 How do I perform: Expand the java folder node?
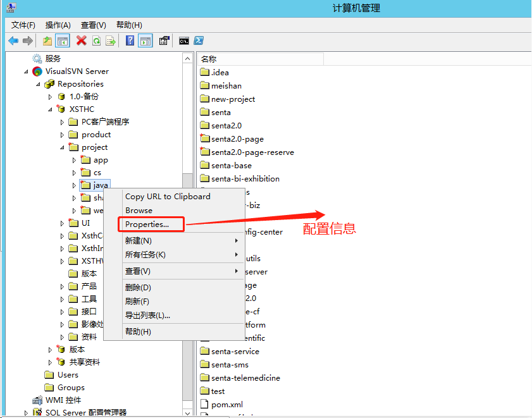click(74, 185)
